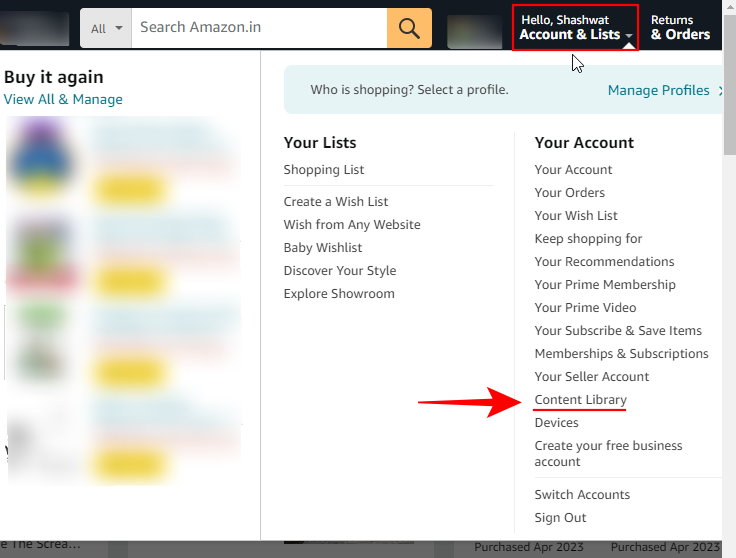Open Your Orders link
Screen dimensions: 736x558
tap(569, 192)
